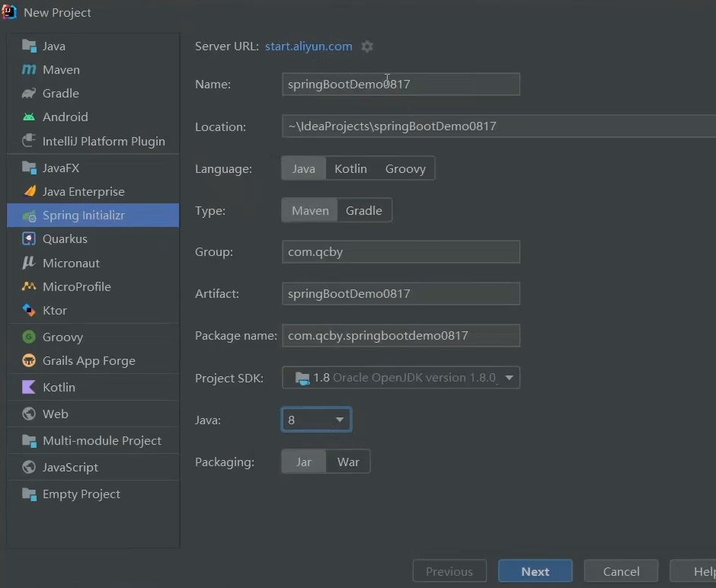
Task: Select IntelliJ Platform Plugin entry
Action: 93,141
